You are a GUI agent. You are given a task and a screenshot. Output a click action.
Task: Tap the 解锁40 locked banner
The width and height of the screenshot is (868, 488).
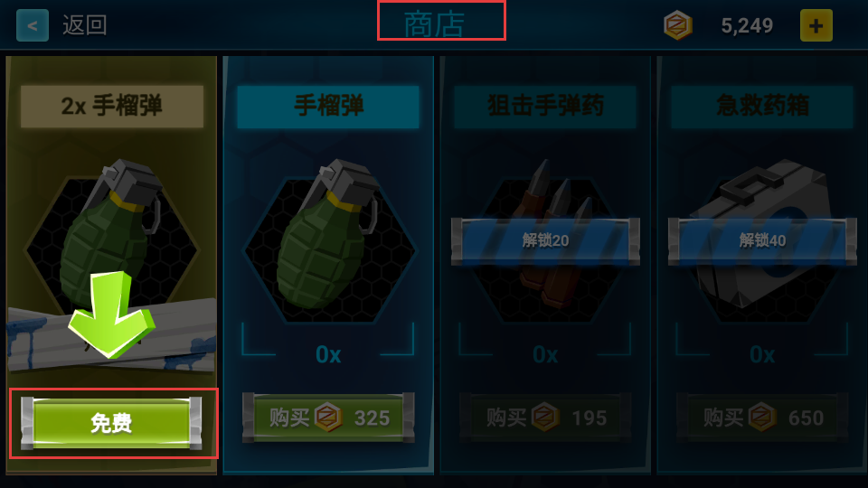763,241
